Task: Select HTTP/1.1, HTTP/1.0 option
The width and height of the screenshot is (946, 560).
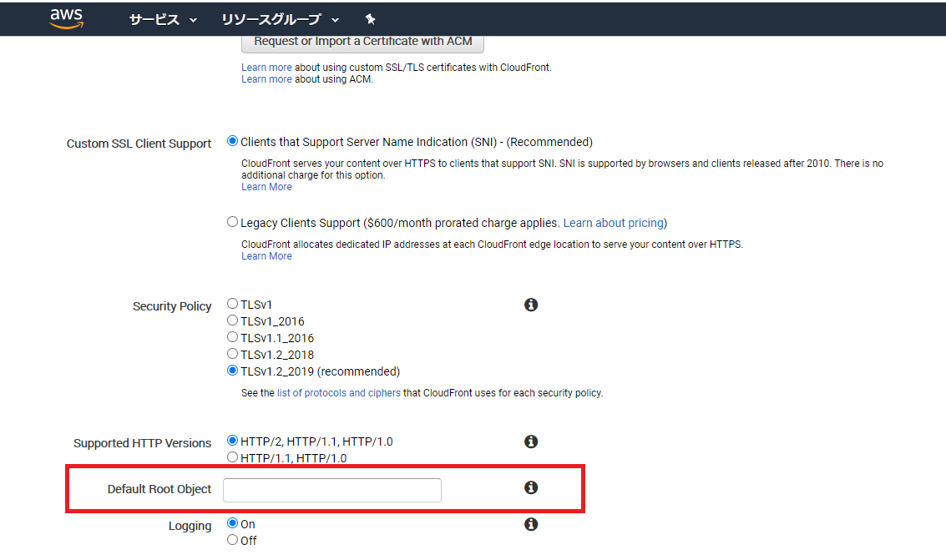Action: point(232,457)
